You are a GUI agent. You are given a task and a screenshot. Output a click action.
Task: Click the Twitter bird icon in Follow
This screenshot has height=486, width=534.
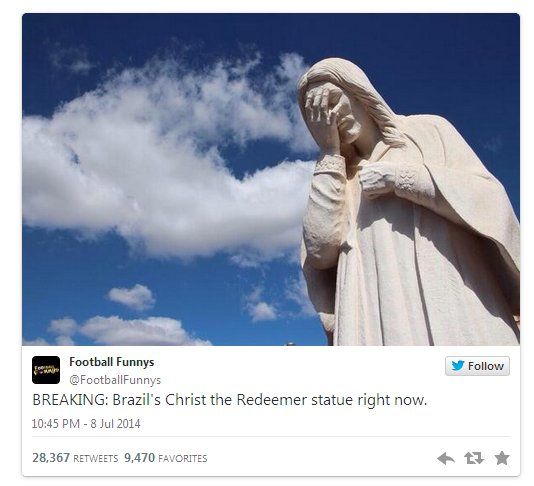click(x=458, y=366)
